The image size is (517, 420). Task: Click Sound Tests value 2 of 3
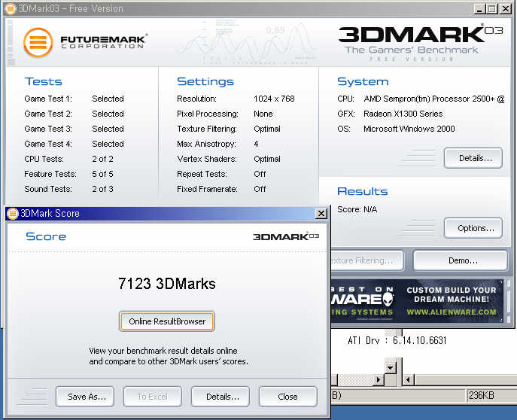coord(102,189)
